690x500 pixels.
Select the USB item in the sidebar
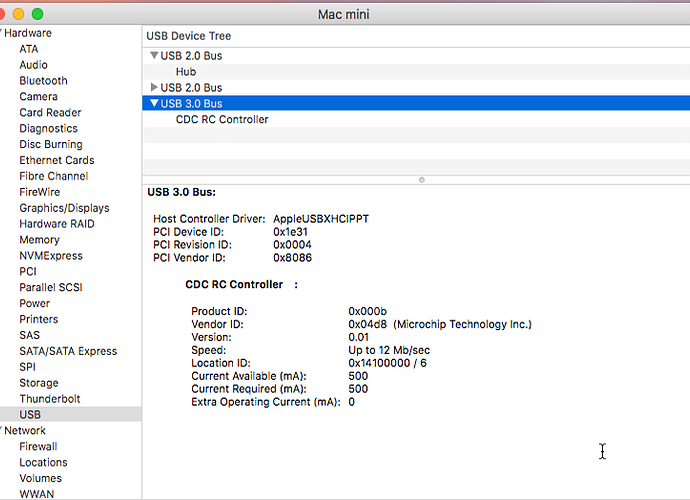[70, 415]
